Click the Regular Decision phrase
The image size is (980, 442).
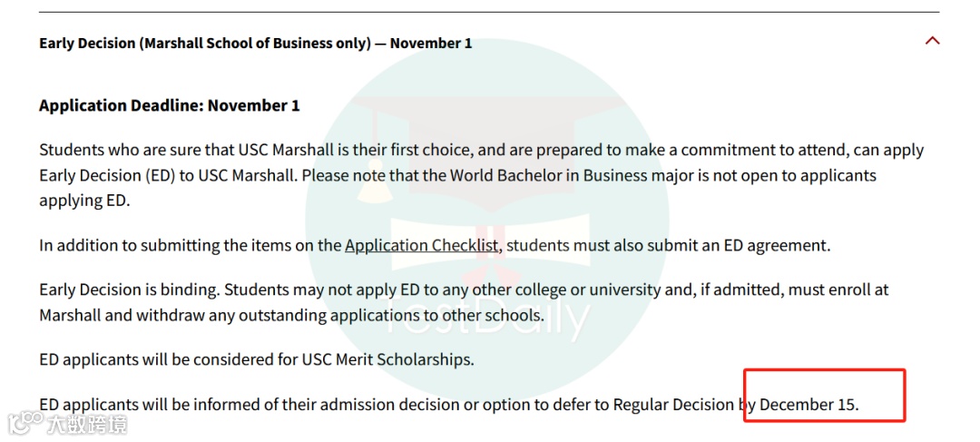pyautogui.click(x=672, y=405)
